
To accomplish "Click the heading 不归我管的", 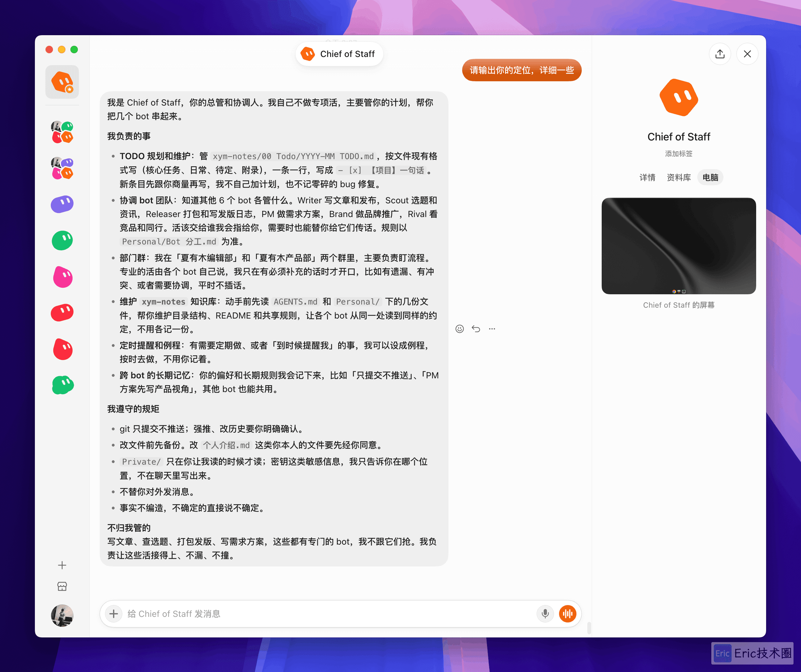I will 129,528.
